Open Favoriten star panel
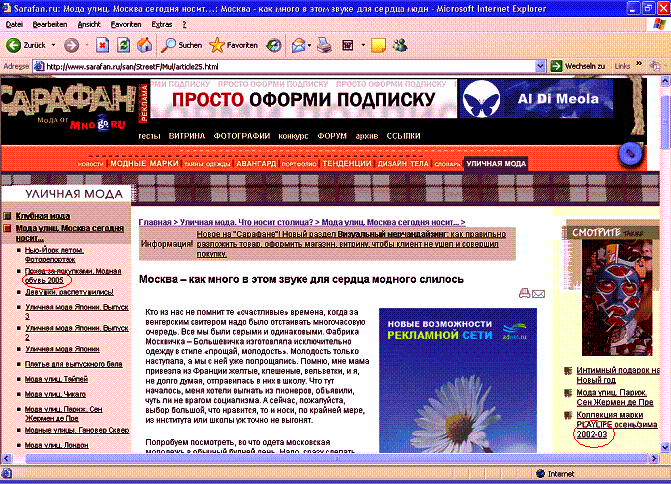The width and height of the screenshot is (671, 484). [x=234, y=45]
